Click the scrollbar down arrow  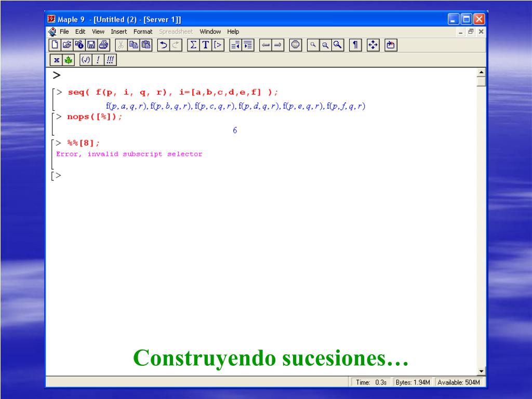pos(481,371)
